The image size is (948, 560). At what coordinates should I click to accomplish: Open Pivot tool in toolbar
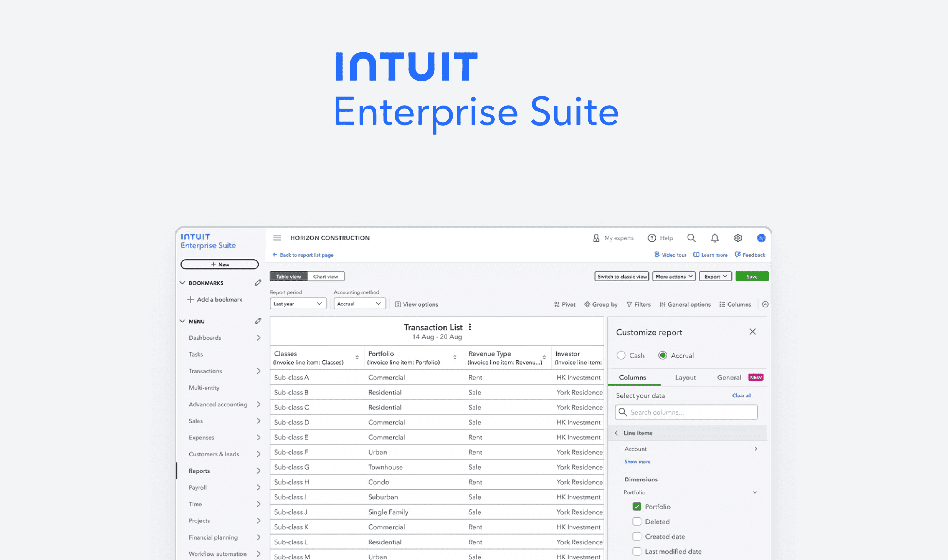click(x=565, y=304)
